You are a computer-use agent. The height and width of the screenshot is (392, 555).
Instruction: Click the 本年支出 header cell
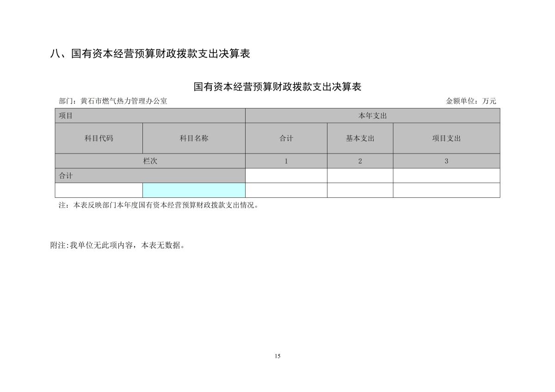(x=372, y=116)
